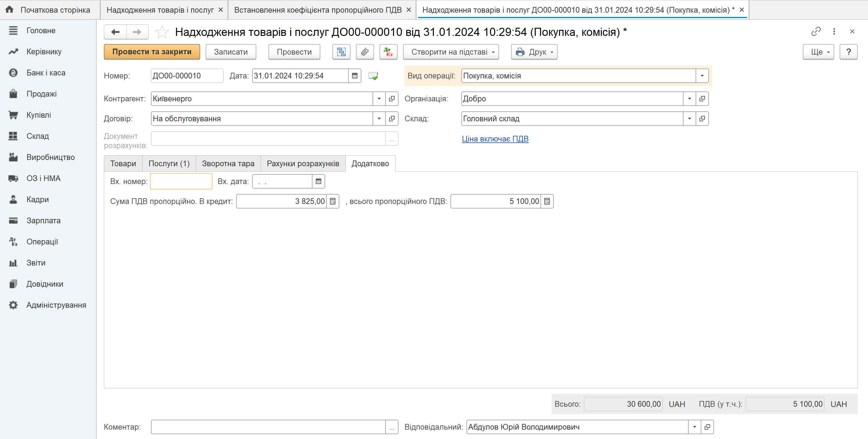This screenshot has width=868, height=439.
Task: Expand the Договір dropdown list
Action: coord(379,119)
